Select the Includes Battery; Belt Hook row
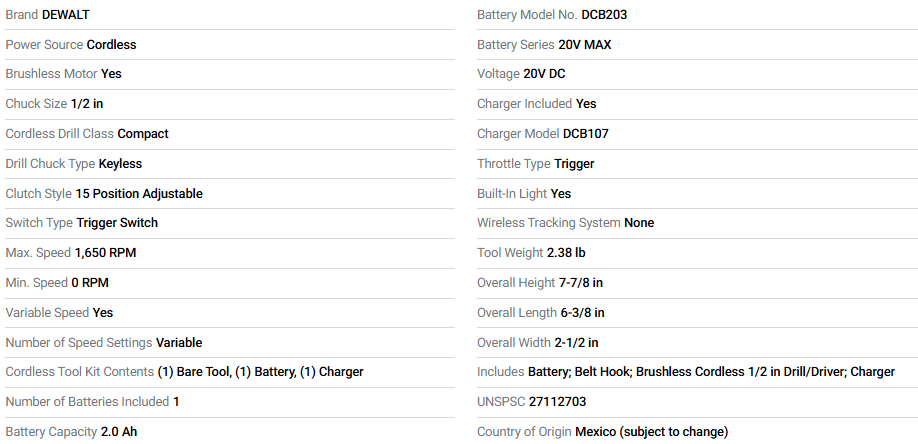This screenshot has height=444, width=918. point(686,372)
